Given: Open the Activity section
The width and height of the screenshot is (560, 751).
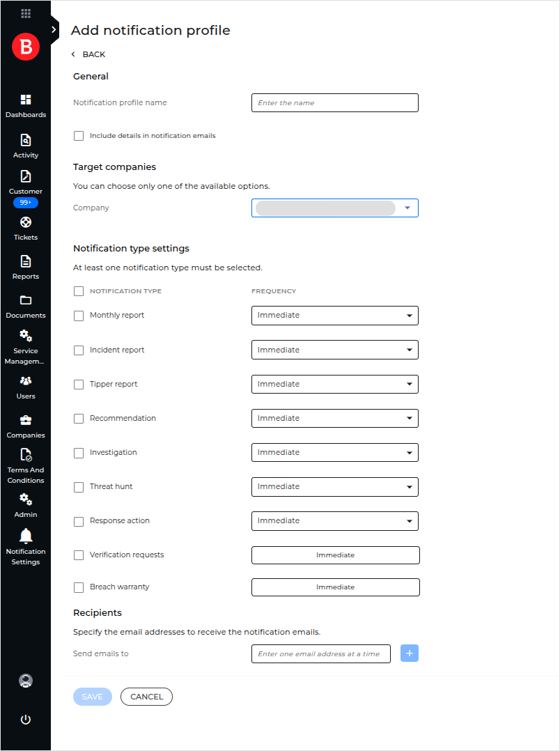Looking at the screenshot, I should point(25,145).
